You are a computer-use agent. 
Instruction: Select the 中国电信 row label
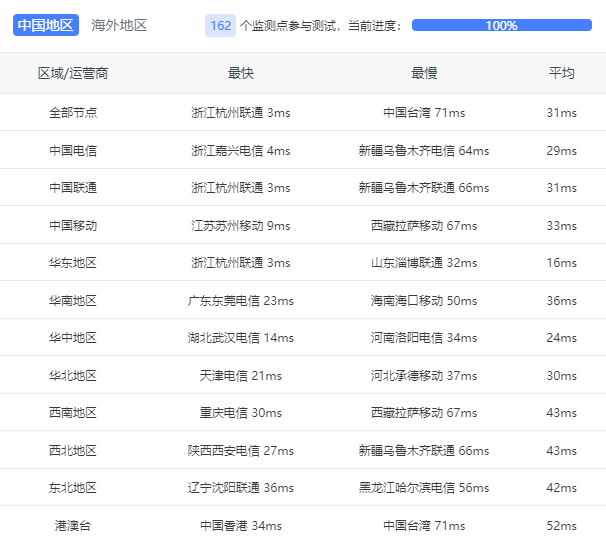coord(73,150)
